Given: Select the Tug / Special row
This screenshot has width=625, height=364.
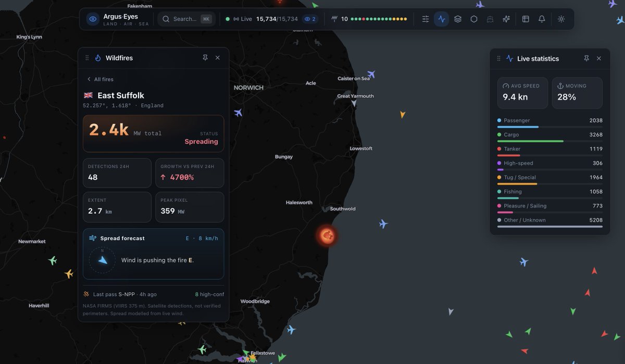Looking at the screenshot, I should coord(550,179).
